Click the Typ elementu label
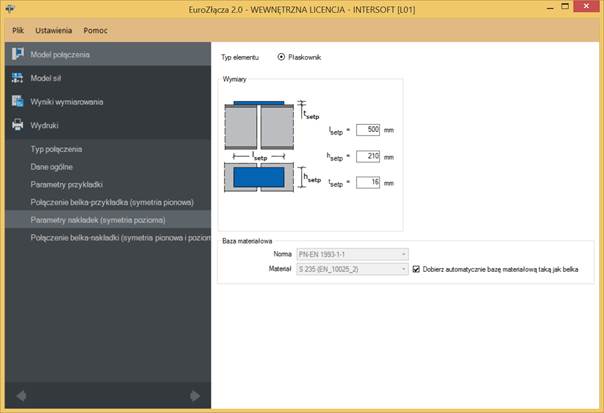604x413 pixels. pyautogui.click(x=240, y=57)
